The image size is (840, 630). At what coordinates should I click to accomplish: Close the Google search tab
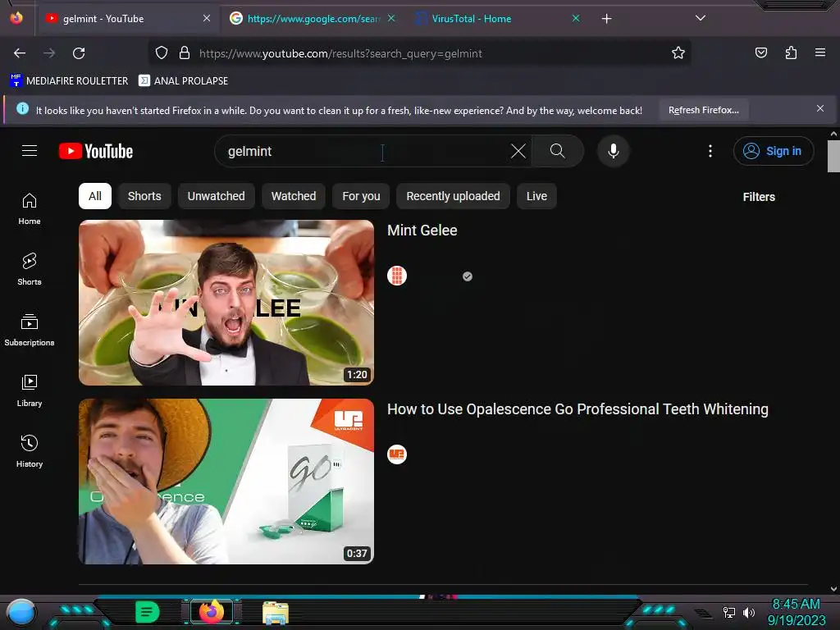[x=391, y=18]
